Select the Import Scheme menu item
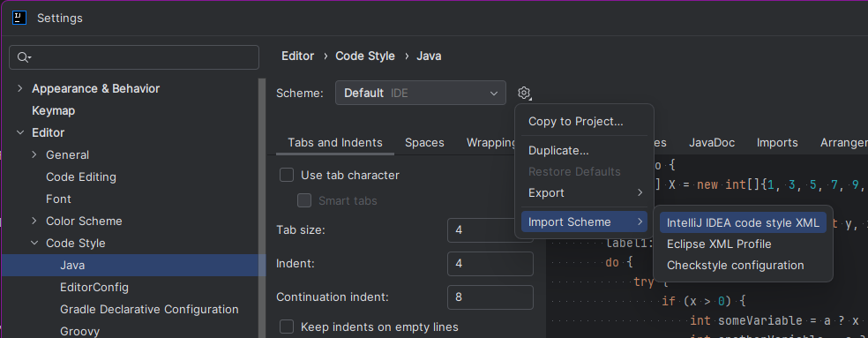The width and height of the screenshot is (868, 338). 585,222
